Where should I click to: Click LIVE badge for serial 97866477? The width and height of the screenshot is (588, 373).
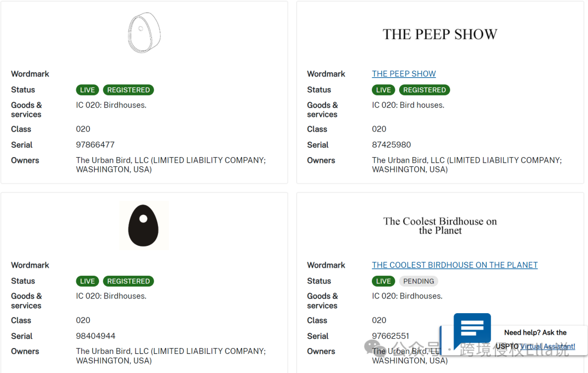[87, 90]
